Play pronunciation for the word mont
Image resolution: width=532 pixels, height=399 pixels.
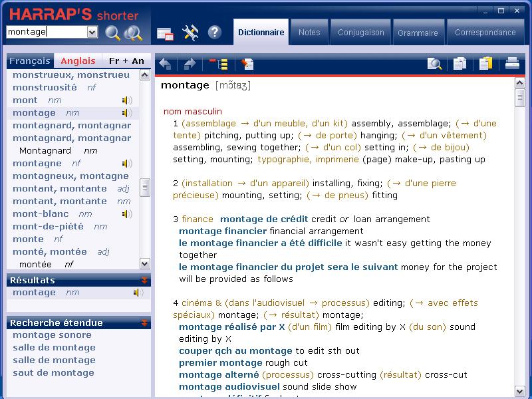[127, 100]
